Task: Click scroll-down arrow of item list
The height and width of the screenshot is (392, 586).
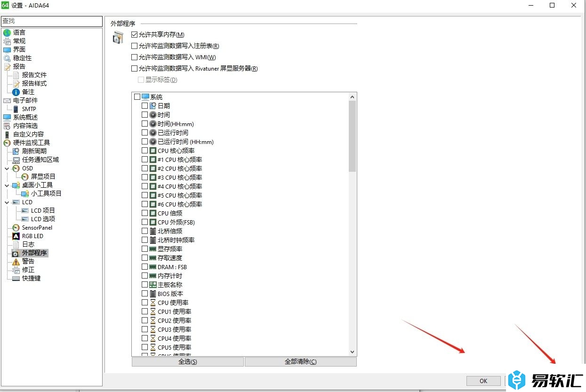Action: pos(352,352)
